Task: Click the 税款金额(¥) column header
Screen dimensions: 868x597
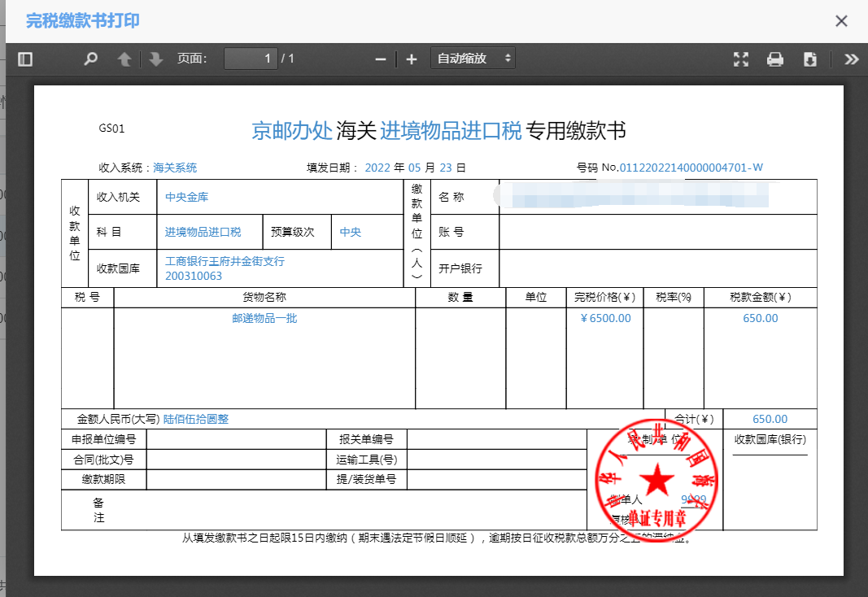Action: [x=760, y=297]
